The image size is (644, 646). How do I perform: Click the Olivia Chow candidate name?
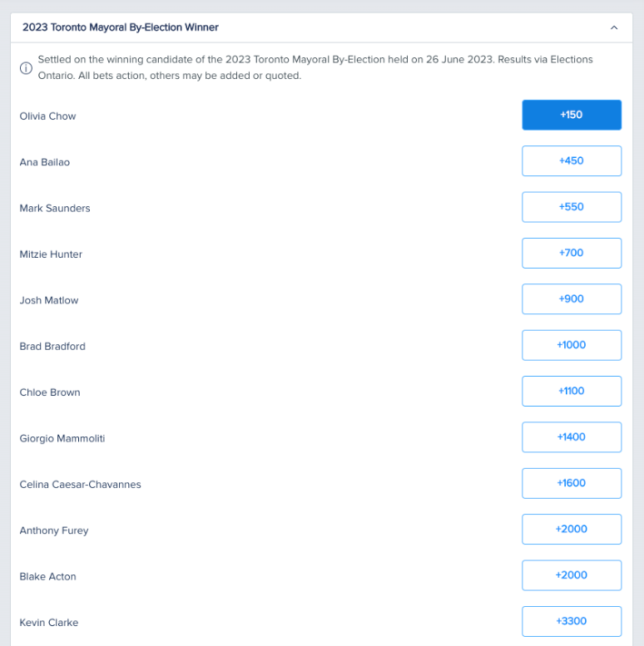click(47, 116)
